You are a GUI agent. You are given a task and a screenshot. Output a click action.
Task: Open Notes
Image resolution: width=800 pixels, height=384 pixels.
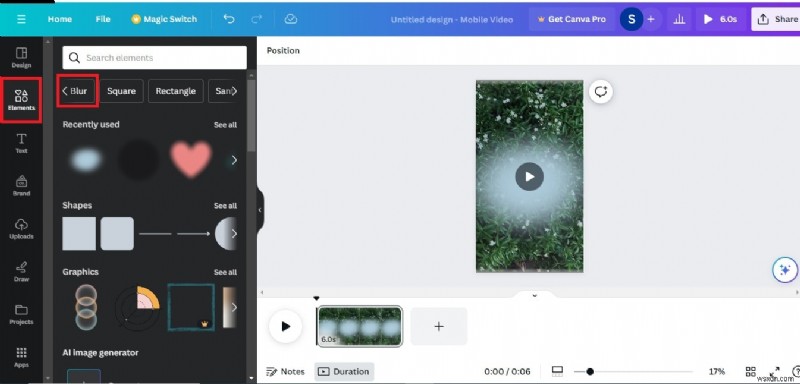pyautogui.click(x=286, y=372)
